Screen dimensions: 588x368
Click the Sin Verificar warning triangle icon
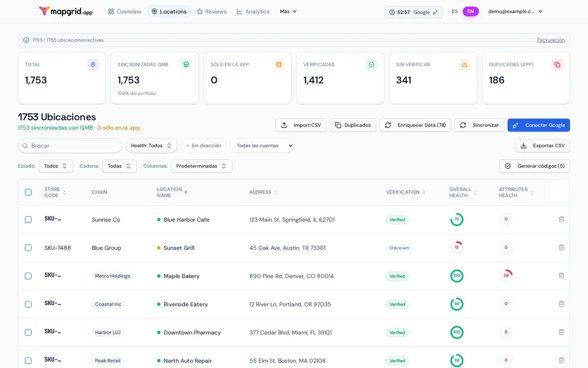coord(464,64)
